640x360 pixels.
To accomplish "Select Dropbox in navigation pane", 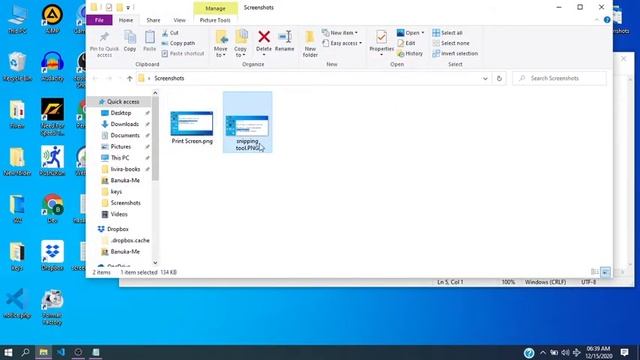I will [x=118, y=229].
